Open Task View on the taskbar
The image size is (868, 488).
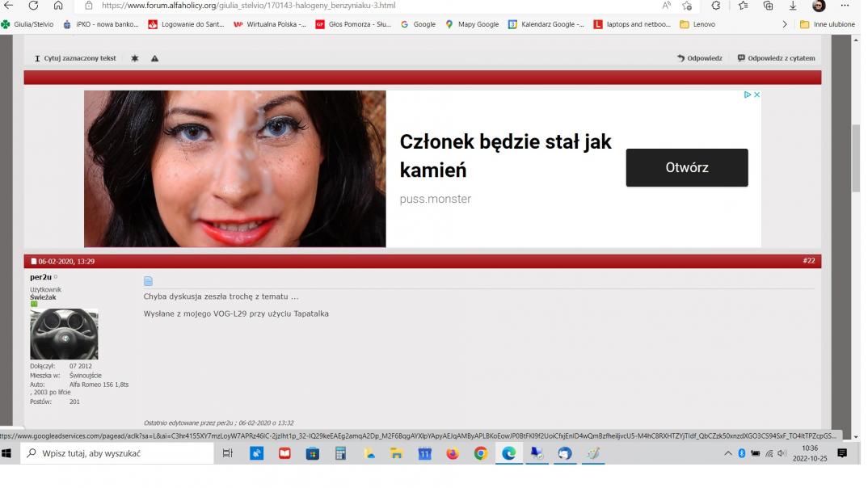pos(228,454)
